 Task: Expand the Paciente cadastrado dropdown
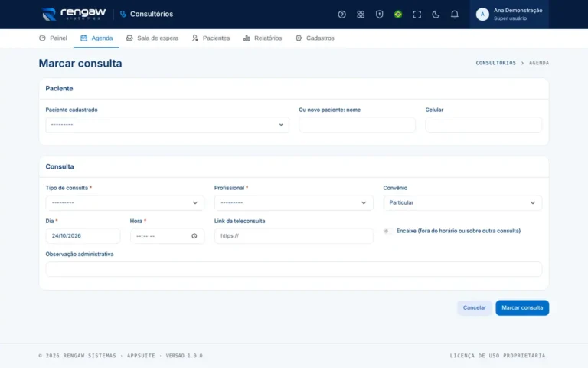click(x=167, y=125)
